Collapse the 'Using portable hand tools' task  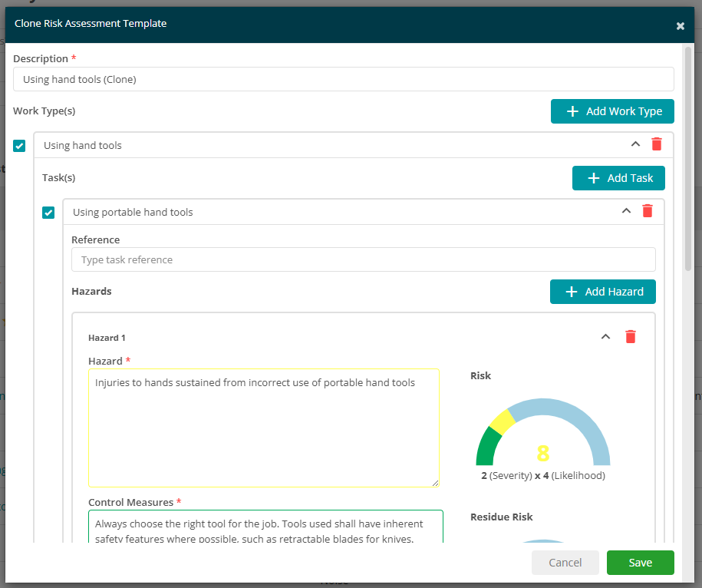626,211
